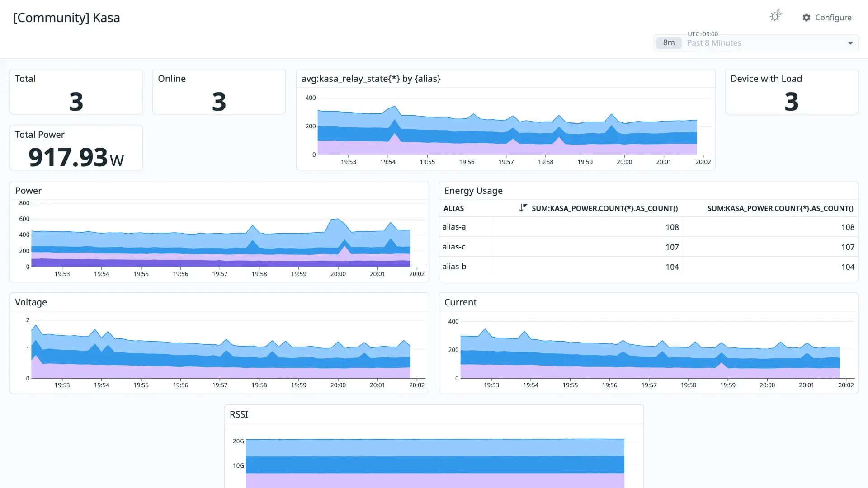The height and width of the screenshot is (488, 868).
Task: Sort by the first SUM:KASA_POWER.COUNT column header
Action: [x=604, y=208]
